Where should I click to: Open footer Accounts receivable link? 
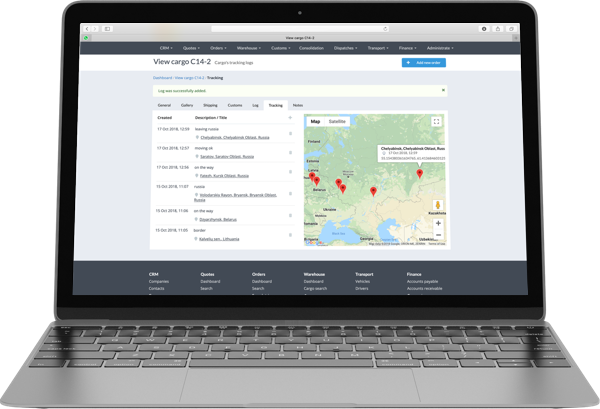[424, 288]
